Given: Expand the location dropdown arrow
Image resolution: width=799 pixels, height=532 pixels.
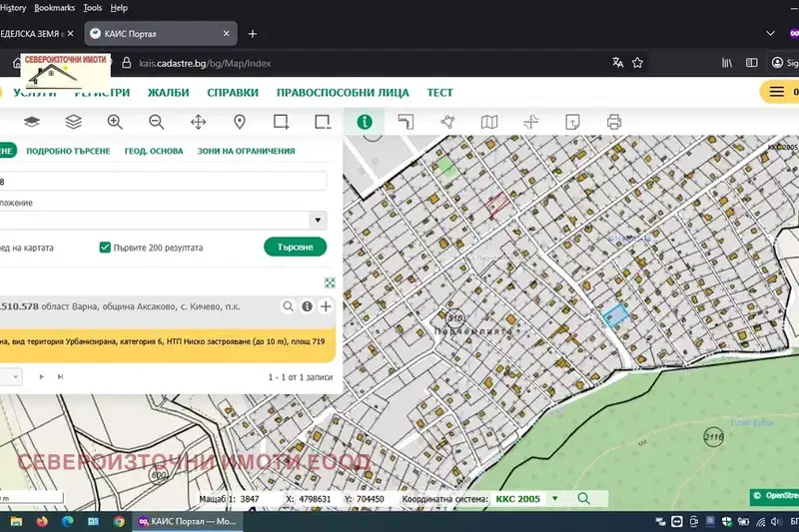Looking at the screenshot, I should 318,220.
